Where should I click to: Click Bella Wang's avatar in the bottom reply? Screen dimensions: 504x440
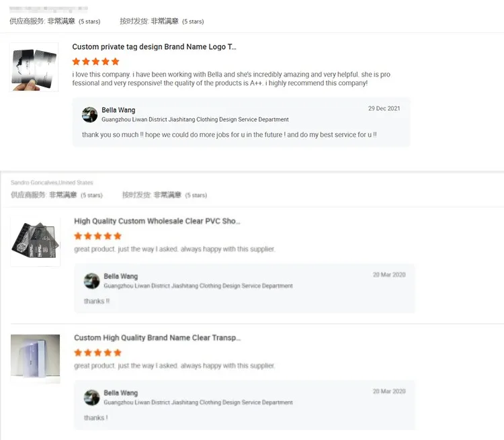91,398
